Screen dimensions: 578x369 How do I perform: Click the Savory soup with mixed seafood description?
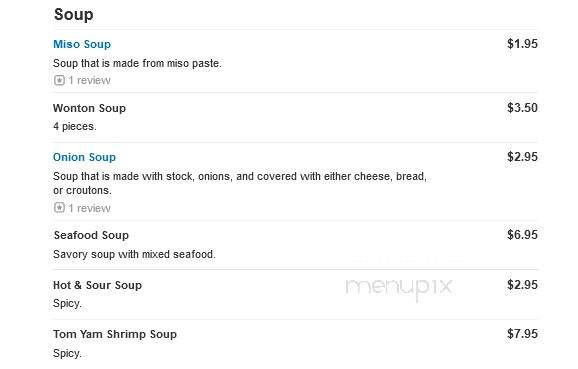click(134, 254)
